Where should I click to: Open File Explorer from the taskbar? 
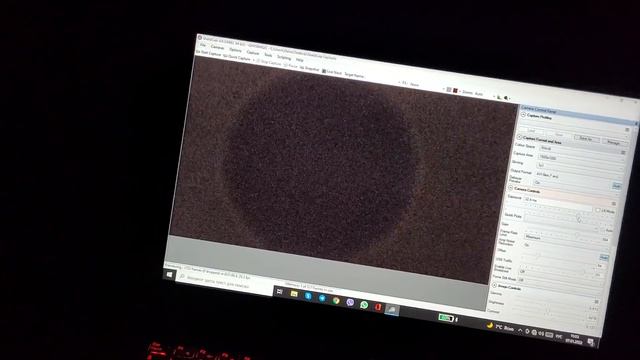(x=294, y=294)
